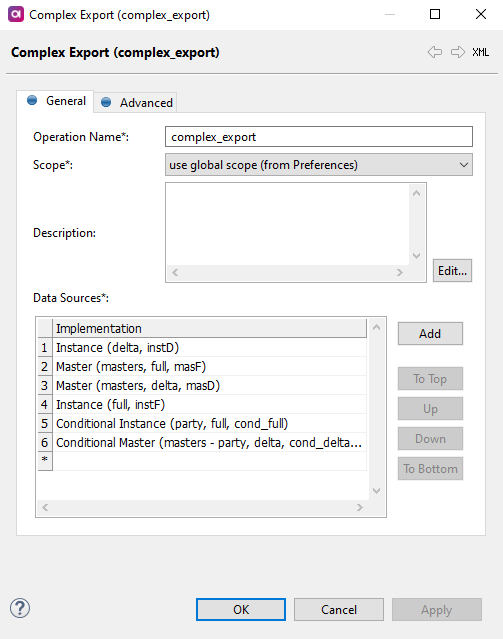Switch to the Advanced tab
503x639 pixels.
point(136,102)
